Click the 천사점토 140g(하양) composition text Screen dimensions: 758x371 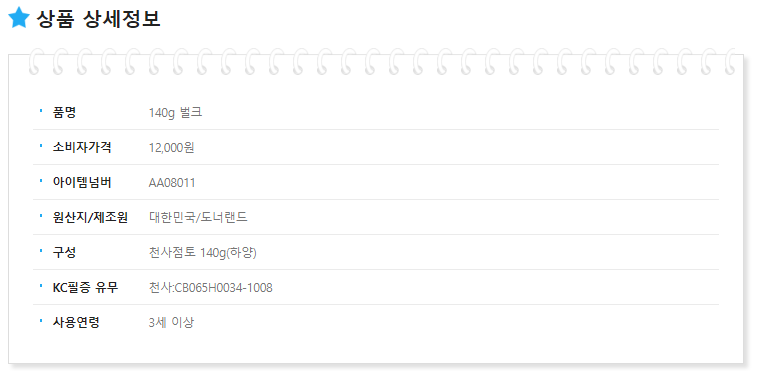coord(203,252)
